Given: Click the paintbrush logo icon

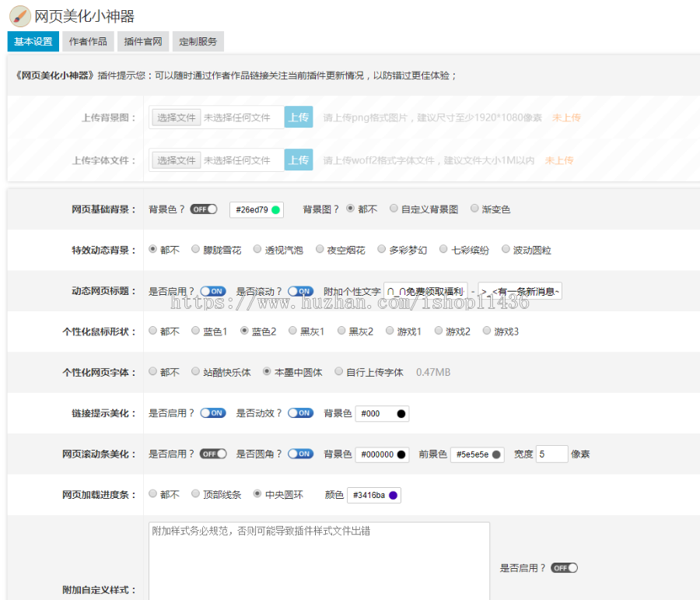Looking at the screenshot, I should coord(19,16).
